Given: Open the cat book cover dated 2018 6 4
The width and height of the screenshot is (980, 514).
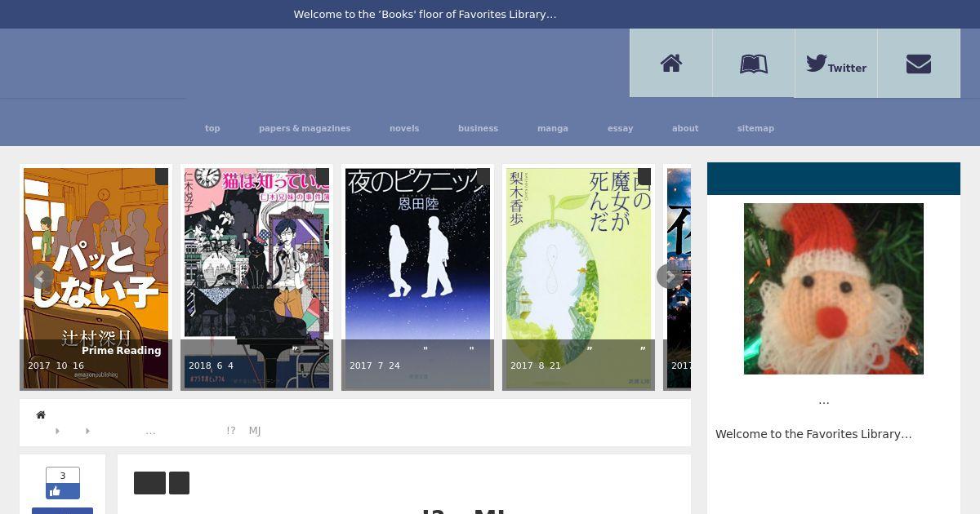Looking at the screenshot, I should [x=256, y=277].
